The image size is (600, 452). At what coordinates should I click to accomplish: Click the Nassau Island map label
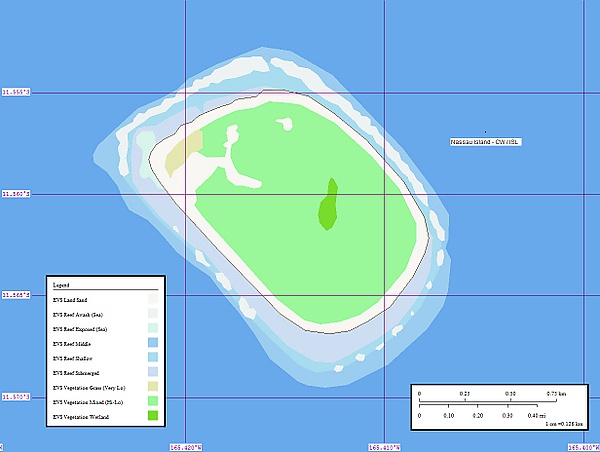coord(486,142)
